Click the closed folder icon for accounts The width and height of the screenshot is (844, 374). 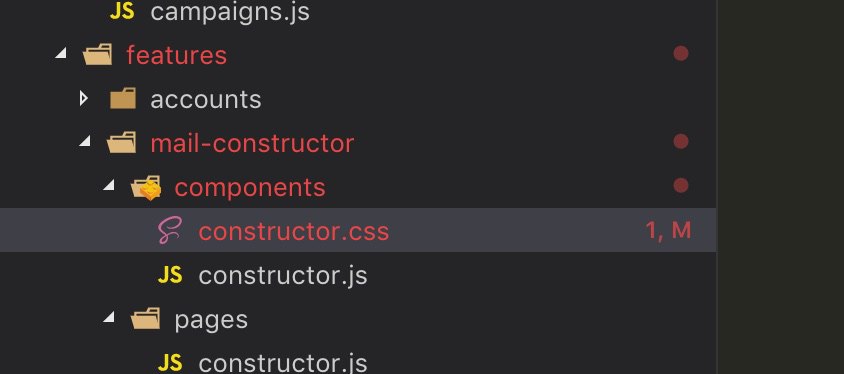click(x=123, y=98)
